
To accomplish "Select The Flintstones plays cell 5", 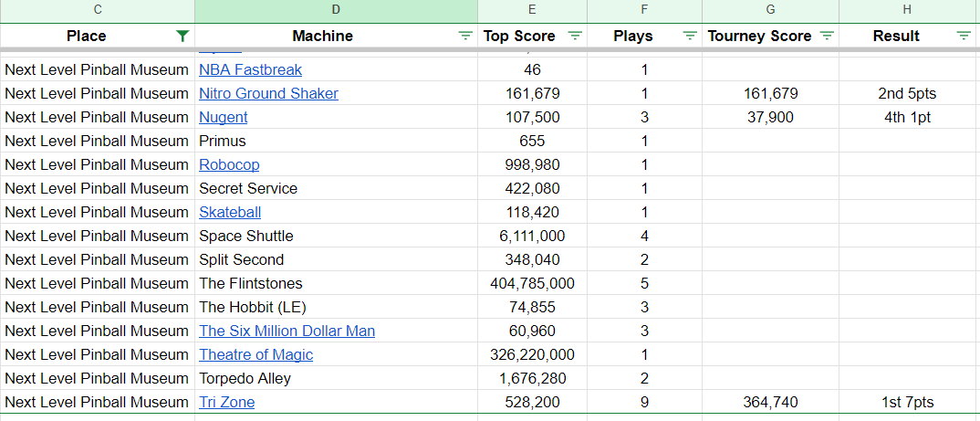I will [644, 284].
